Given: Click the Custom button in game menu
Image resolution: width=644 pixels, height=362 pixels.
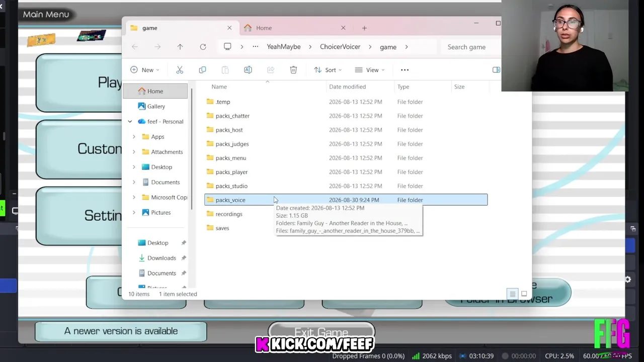Looking at the screenshot, I should pyautogui.click(x=79, y=149).
